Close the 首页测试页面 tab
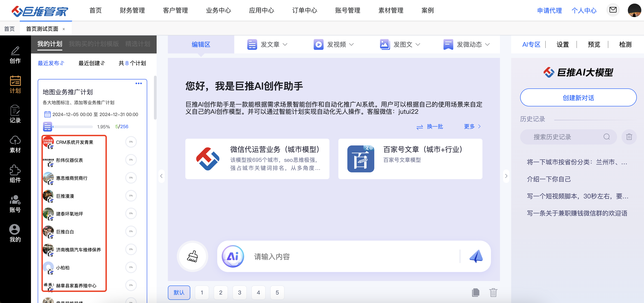Image resolution: width=644 pixels, height=303 pixels. click(x=64, y=29)
